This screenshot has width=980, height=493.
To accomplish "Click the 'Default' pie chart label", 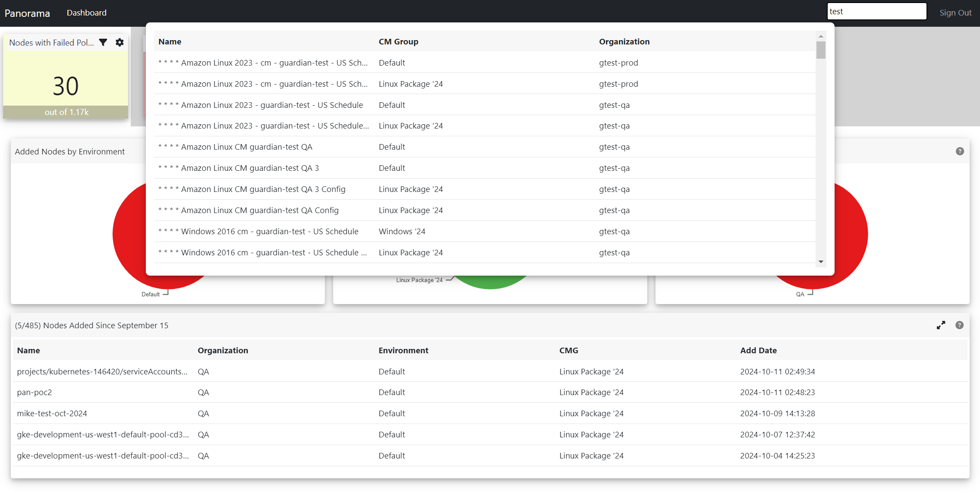I will point(151,294).
